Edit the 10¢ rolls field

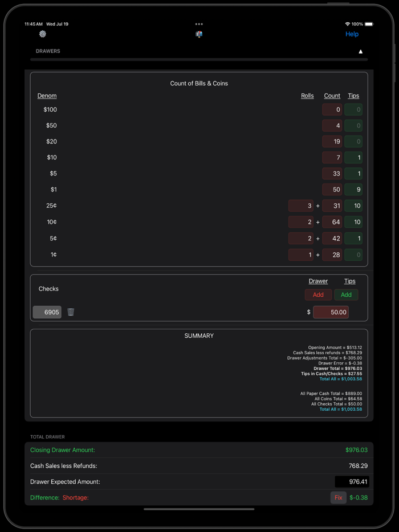[x=301, y=222]
